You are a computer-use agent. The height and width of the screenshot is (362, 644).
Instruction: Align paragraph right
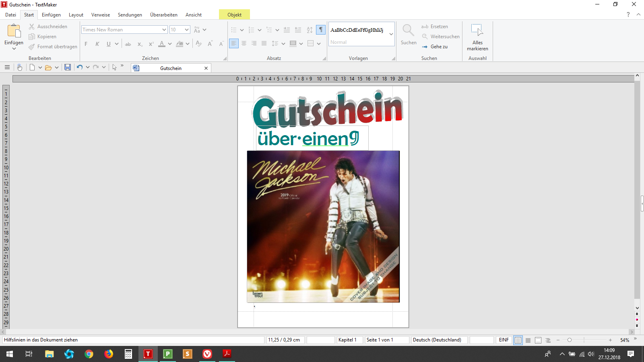[x=254, y=43]
